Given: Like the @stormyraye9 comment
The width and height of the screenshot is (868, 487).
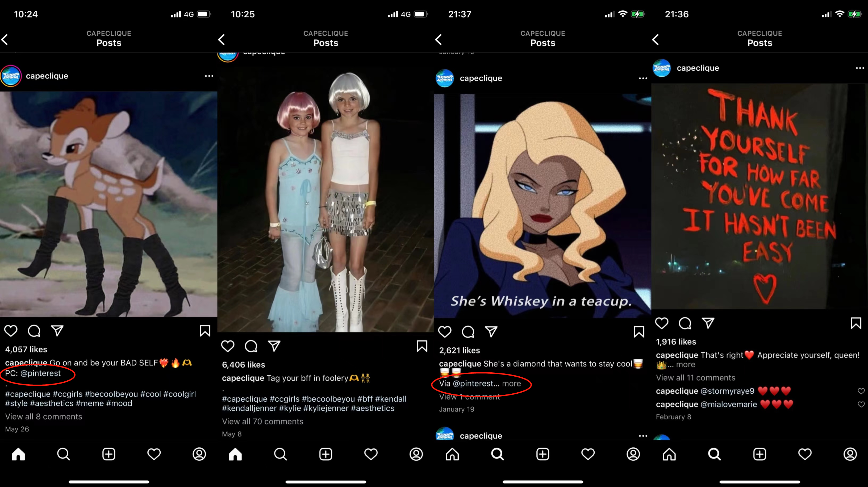Looking at the screenshot, I should pyautogui.click(x=861, y=391).
